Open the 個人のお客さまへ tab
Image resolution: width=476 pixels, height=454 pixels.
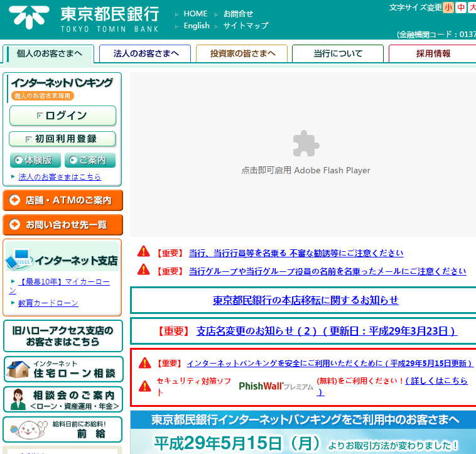click(x=49, y=54)
